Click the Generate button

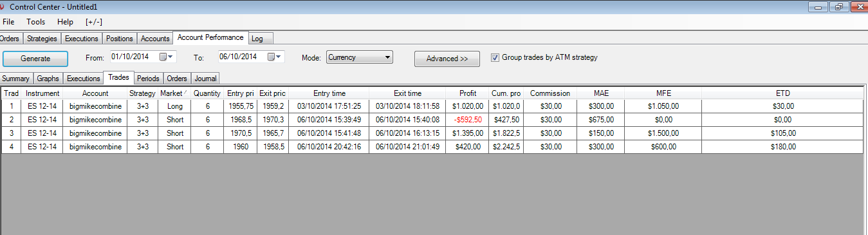click(35, 58)
